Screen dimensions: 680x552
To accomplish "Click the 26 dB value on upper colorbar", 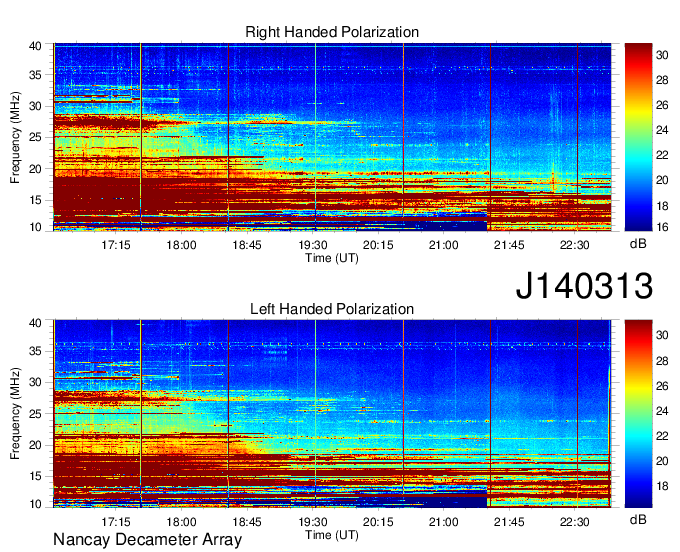I will 662,105.
